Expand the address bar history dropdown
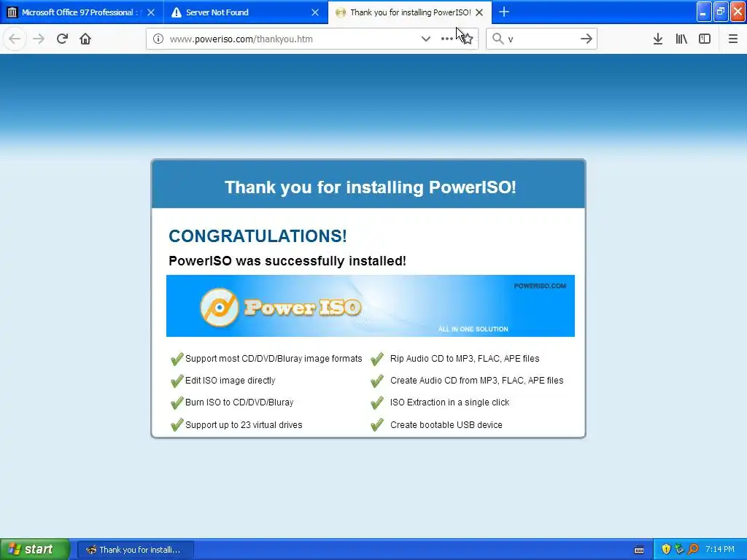Image resolution: width=747 pixels, height=560 pixels. tap(425, 39)
